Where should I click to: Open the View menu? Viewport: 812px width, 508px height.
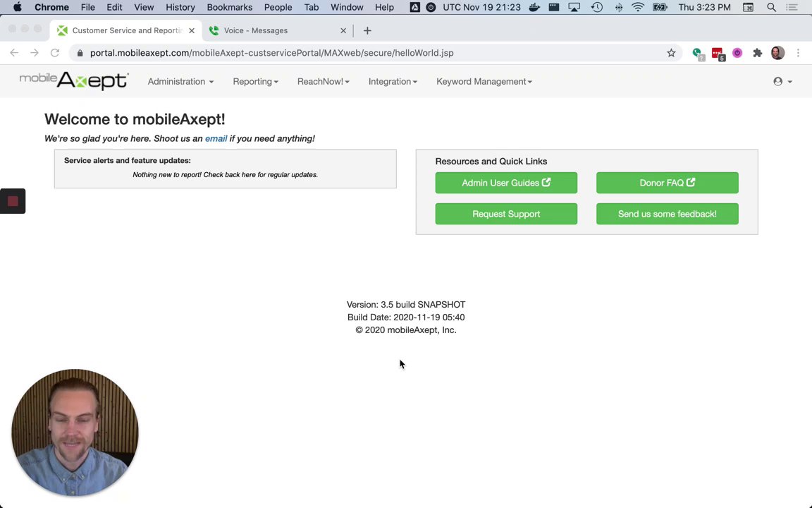coord(144,7)
